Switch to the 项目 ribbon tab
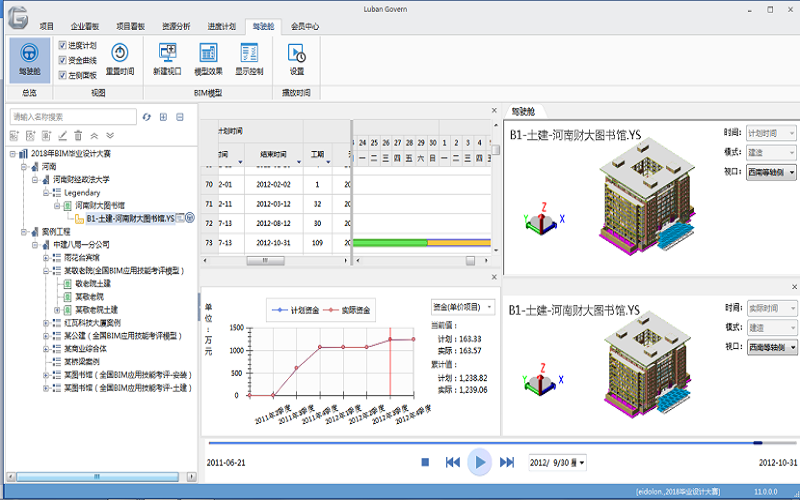This screenshot has width=800, height=500. (46, 26)
